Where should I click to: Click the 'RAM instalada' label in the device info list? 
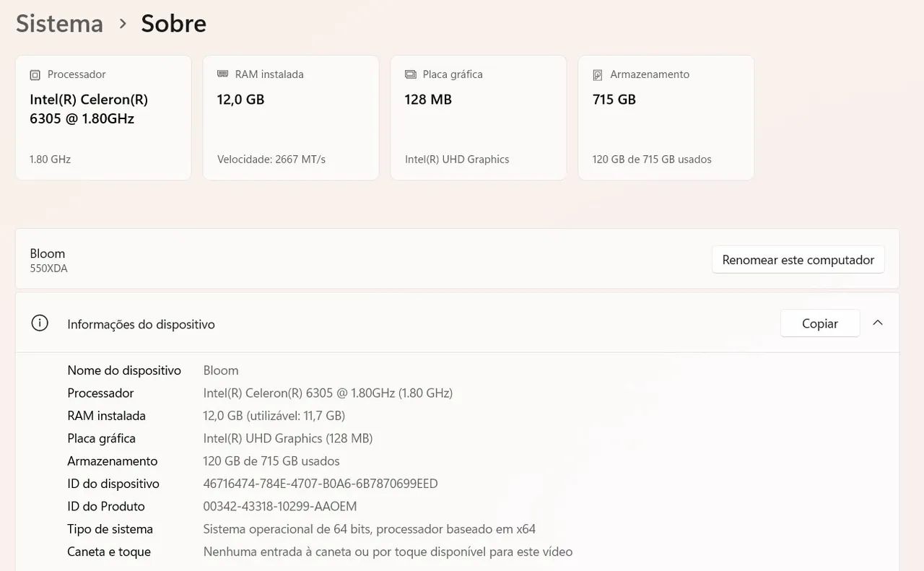pos(106,416)
